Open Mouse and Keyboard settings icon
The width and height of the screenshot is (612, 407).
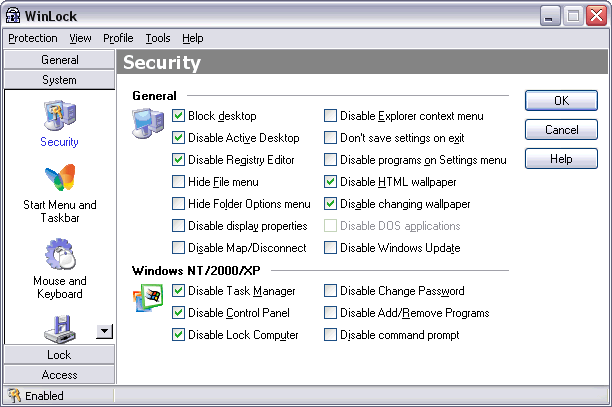pos(59,254)
